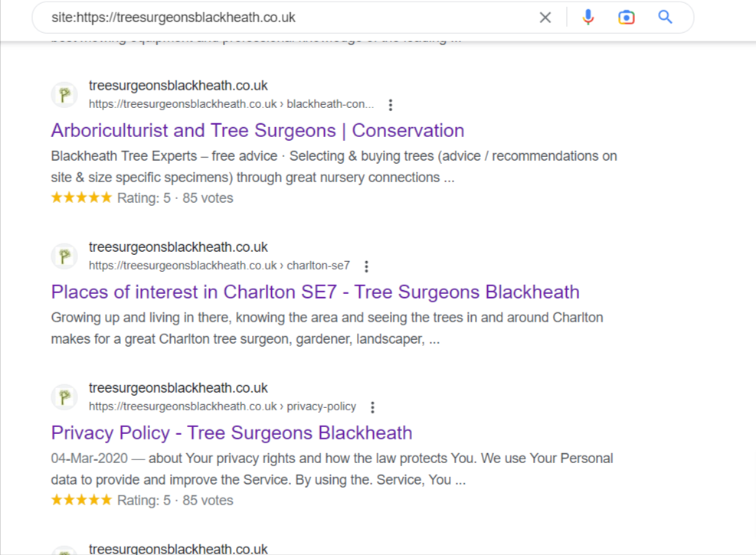Click star rating under Privacy Policy result

81,501
